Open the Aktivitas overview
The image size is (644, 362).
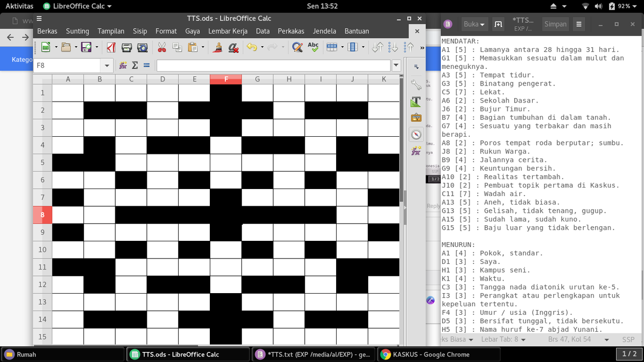[19, 6]
